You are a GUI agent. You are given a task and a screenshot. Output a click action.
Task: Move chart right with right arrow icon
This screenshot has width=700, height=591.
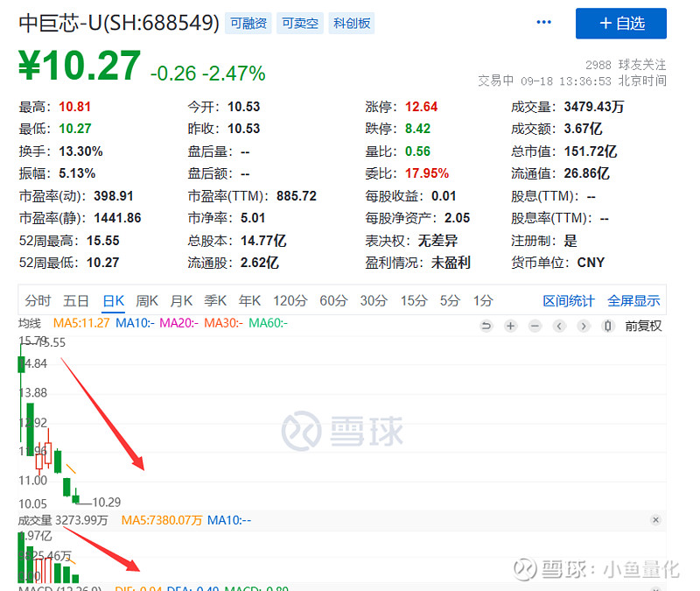(x=583, y=326)
